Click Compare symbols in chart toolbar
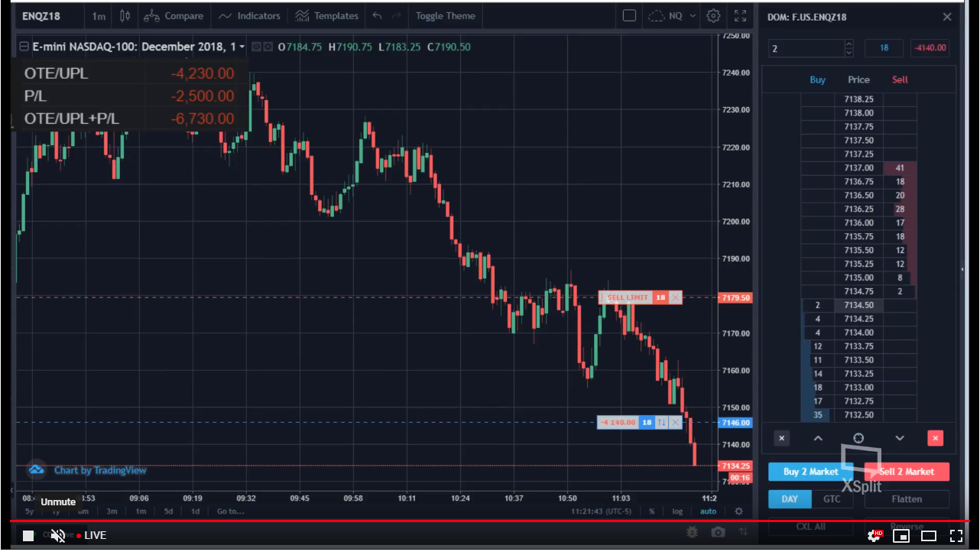The height and width of the screenshot is (555, 980). 174,16
